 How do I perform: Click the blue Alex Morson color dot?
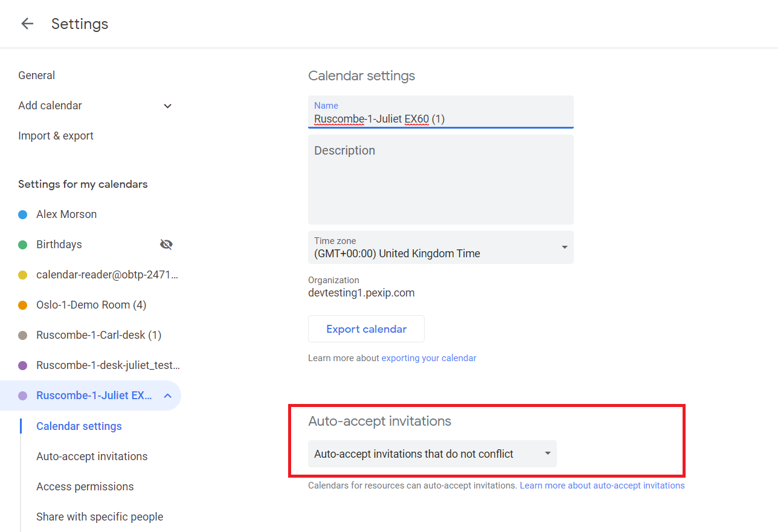click(x=23, y=214)
